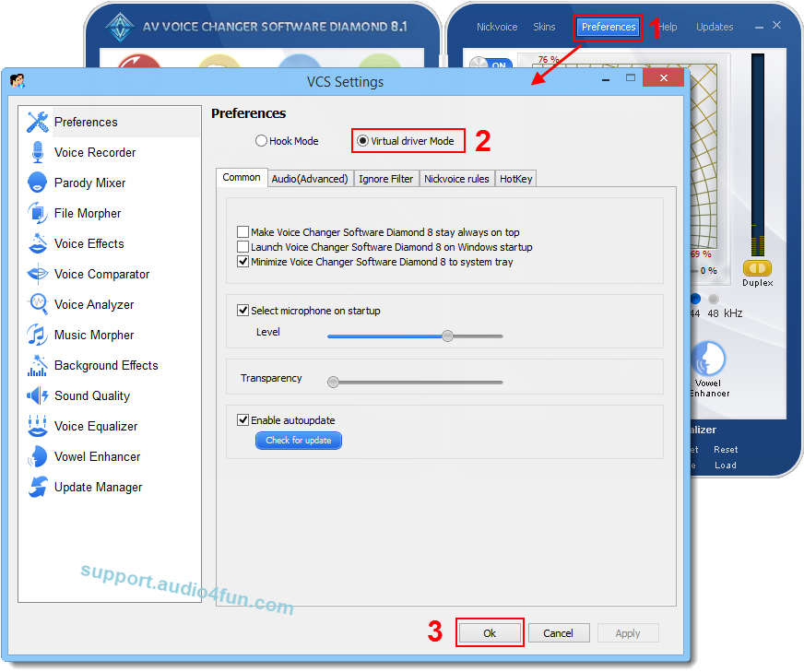The image size is (804, 672).
Task: Toggle the ON switch in main window
Action: click(491, 64)
